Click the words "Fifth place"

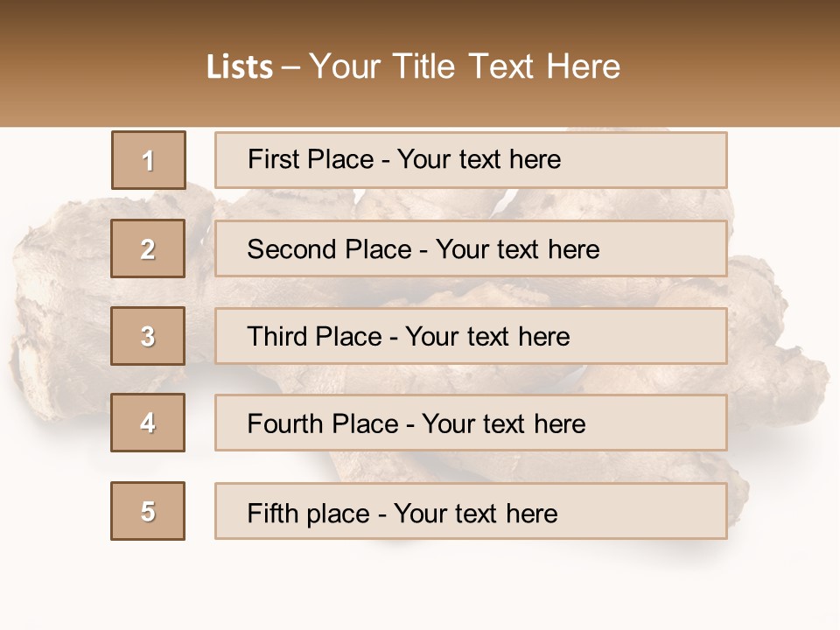point(307,513)
